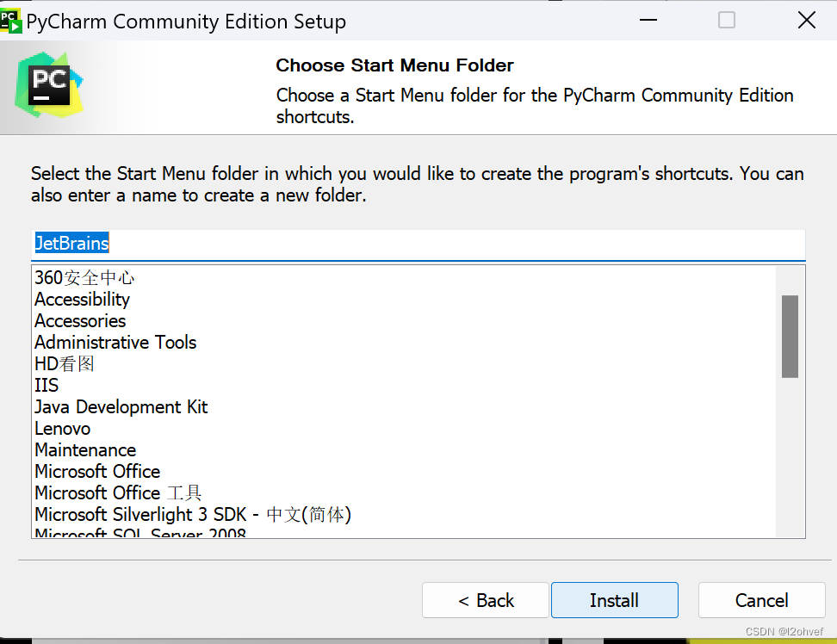The image size is (837, 644).
Task: Click the scrollbar thumb in the folder list
Action: pyautogui.click(x=789, y=336)
